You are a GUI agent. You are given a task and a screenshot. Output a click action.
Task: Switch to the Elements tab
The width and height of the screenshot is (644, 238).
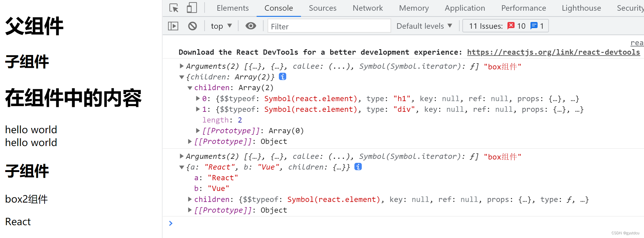232,8
